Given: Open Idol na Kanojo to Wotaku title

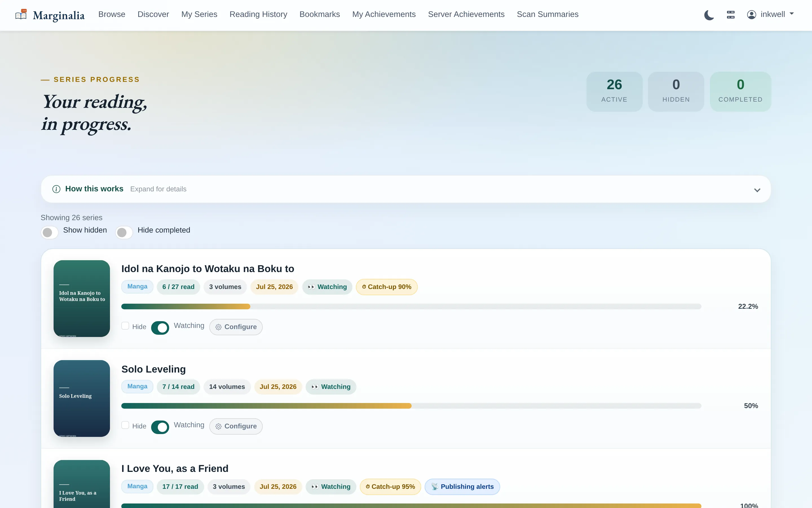Looking at the screenshot, I should [208, 268].
